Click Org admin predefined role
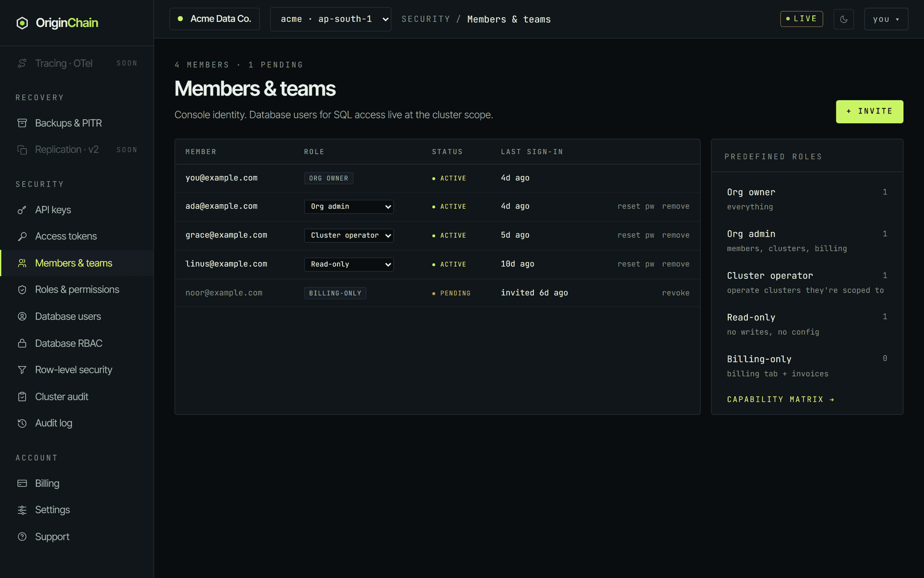This screenshot has width=924, height=578. [x=807, y=241]
